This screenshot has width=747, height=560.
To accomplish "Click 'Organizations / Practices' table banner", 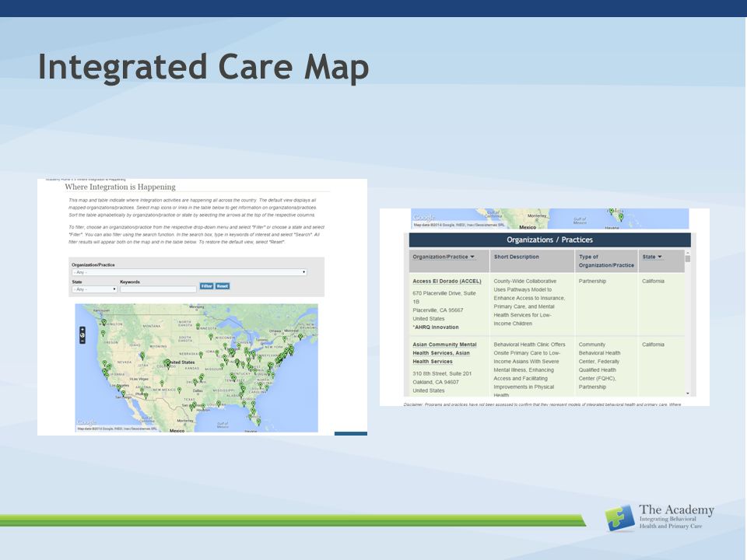I will [550, 240].
